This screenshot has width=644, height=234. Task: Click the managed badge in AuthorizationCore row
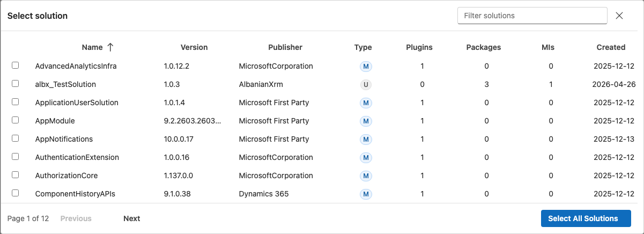(x=366, y=175)
